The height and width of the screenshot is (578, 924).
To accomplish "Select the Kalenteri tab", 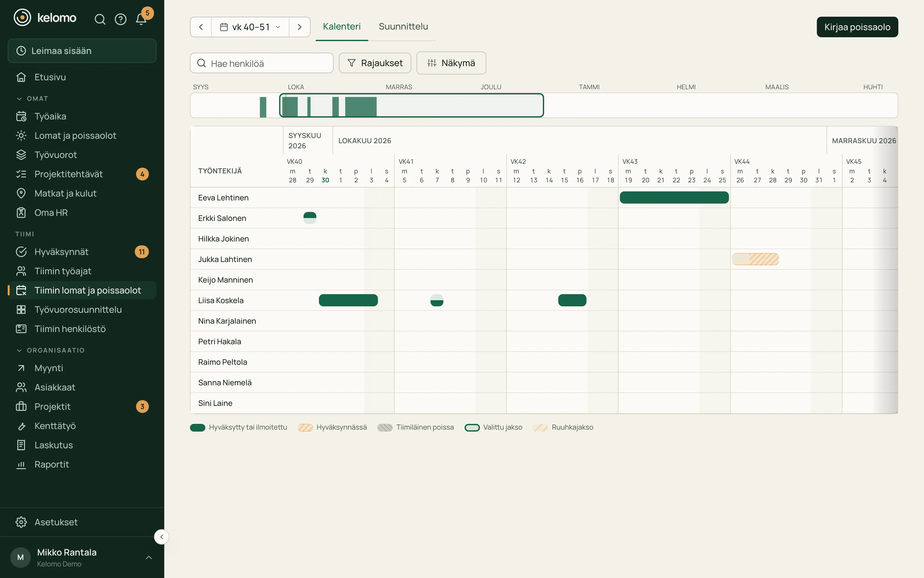I will (x=342, y=27).
